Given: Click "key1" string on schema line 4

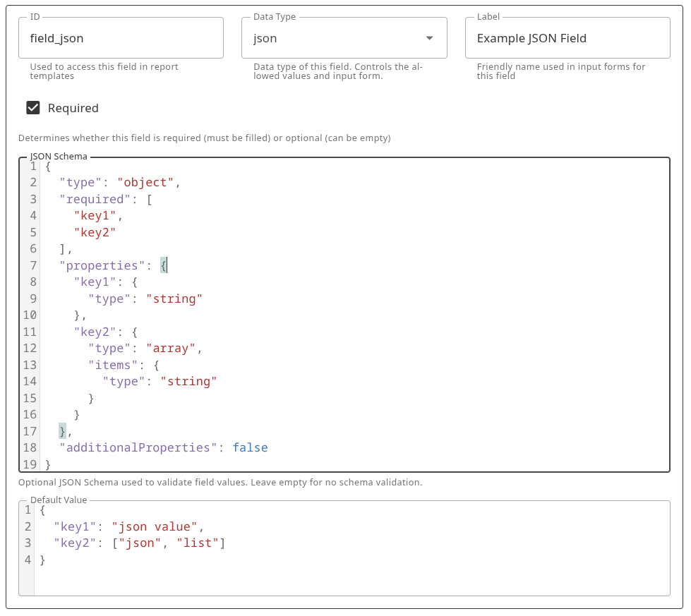Looking at the screenshot, I should click(x=95, y=215).
